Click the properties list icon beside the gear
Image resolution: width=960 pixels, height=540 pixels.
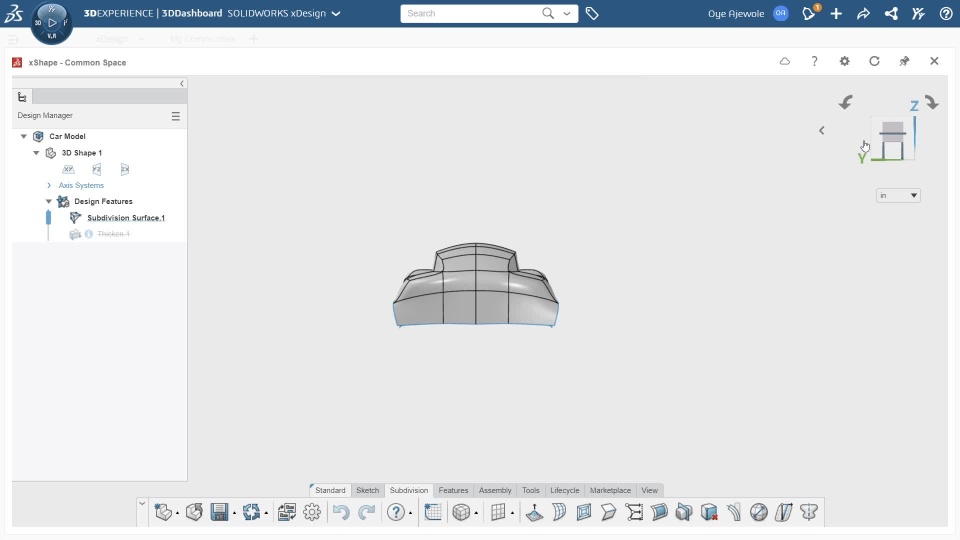[x=287, y=512]
